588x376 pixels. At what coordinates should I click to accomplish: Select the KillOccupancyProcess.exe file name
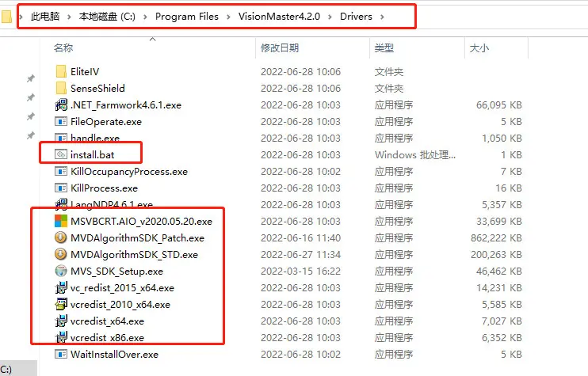tap(128, 171)
